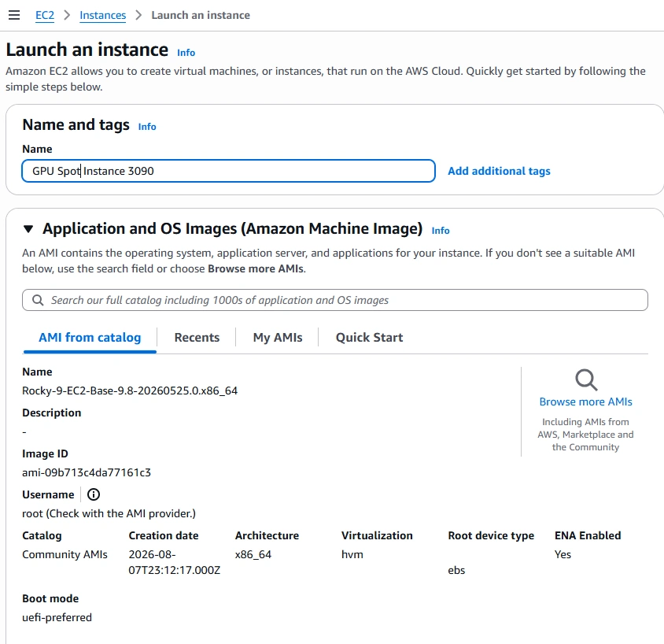
Task: Open Info link next to Name and tags
Action: pos(147,127)
